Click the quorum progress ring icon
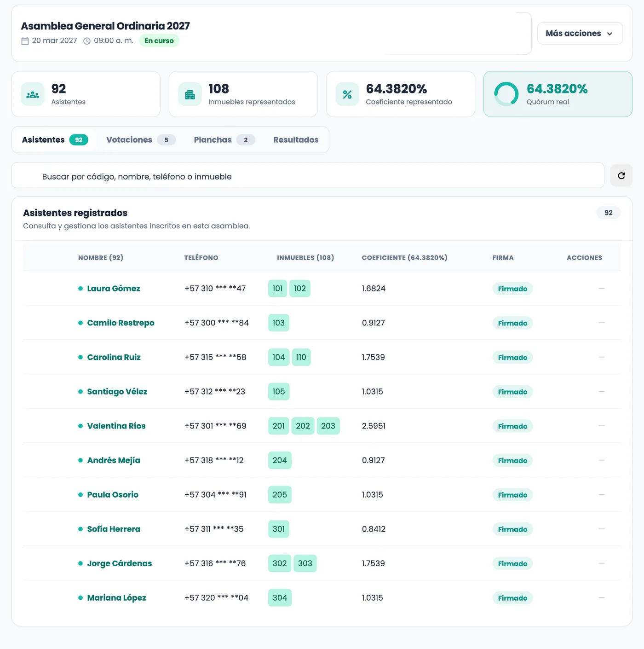 506,94
